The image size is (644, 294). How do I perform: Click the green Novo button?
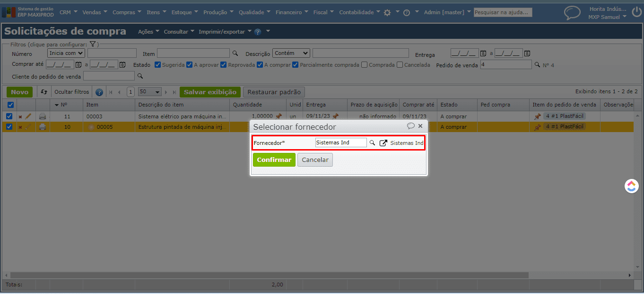(20, 92)
